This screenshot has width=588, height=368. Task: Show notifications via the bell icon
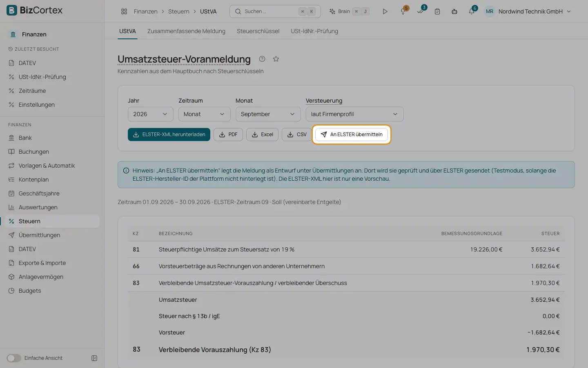point(472,11)
